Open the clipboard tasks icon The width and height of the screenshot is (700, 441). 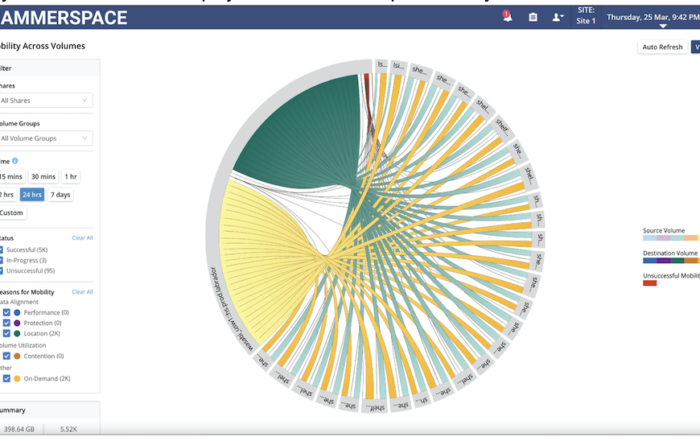[532, 17]
